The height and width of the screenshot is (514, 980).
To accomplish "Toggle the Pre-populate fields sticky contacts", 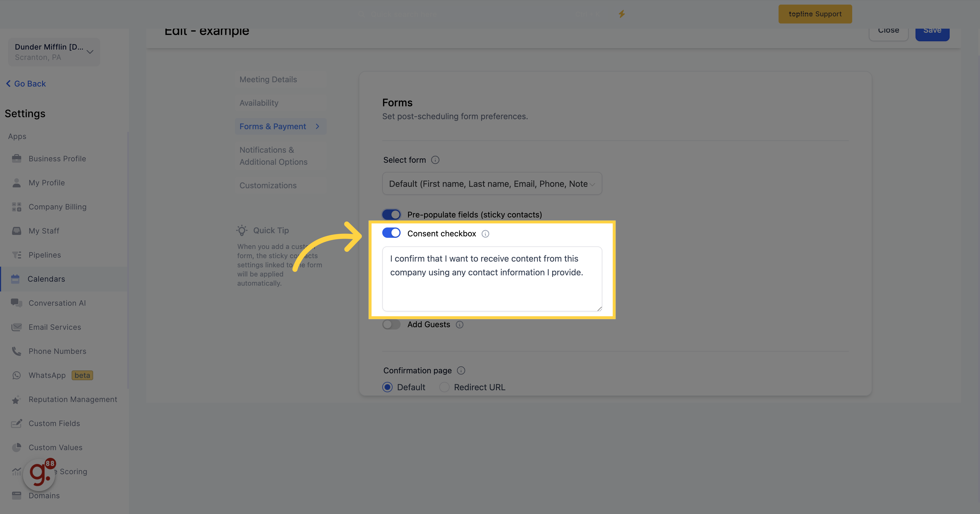I will click(x=391, y=215).
